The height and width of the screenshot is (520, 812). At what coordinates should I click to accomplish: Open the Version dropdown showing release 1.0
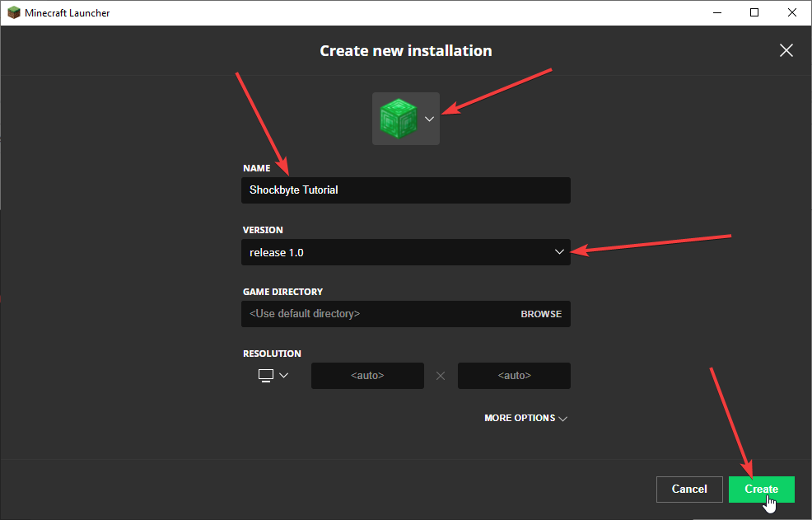click(559, 251)
